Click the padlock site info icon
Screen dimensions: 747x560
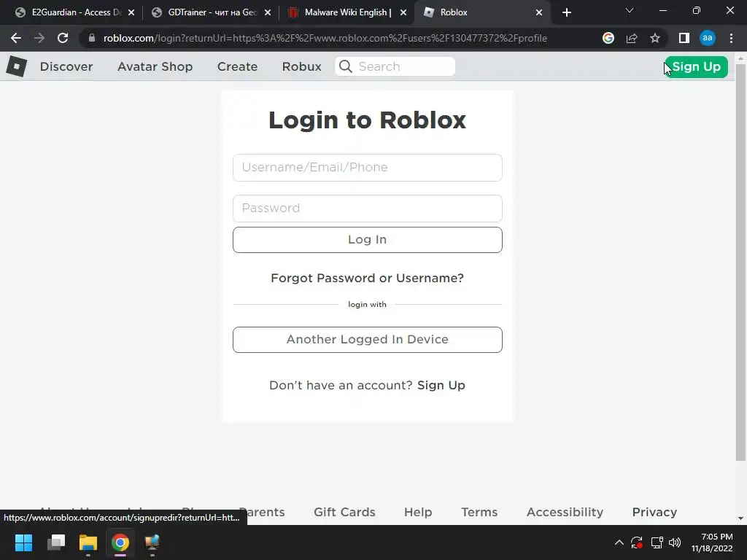(x=91, y=38)
